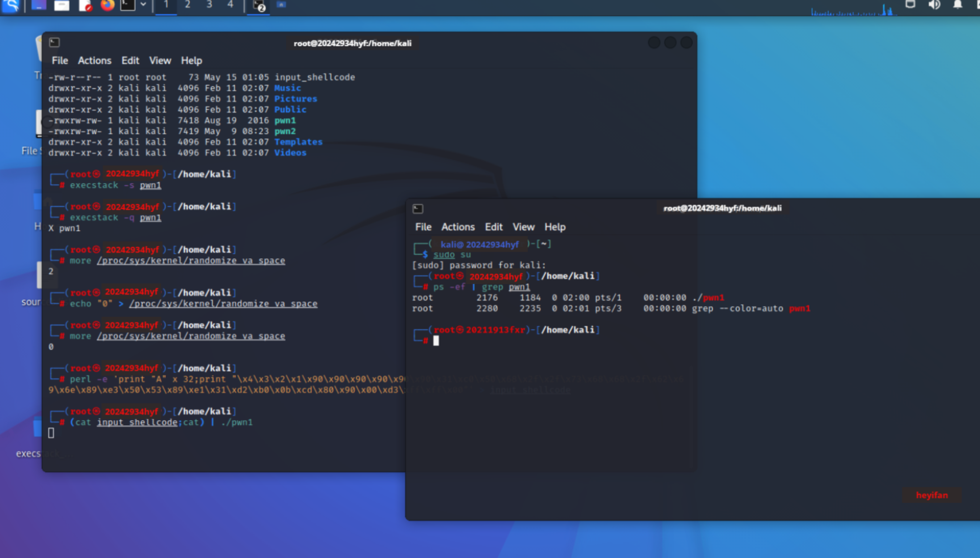Open Help menu in the right terminal
The height and width of the screenshot is (558, 980).
[x=554, y=227]
